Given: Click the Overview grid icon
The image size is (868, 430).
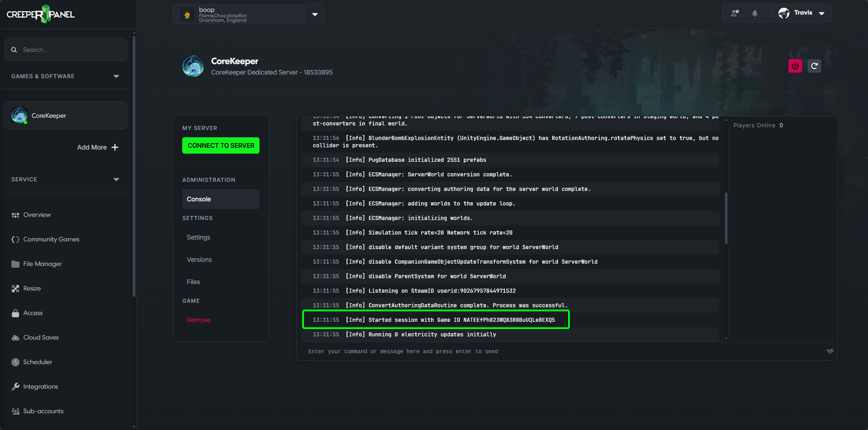Looking at the screenshot, I should tap(15, 215).
